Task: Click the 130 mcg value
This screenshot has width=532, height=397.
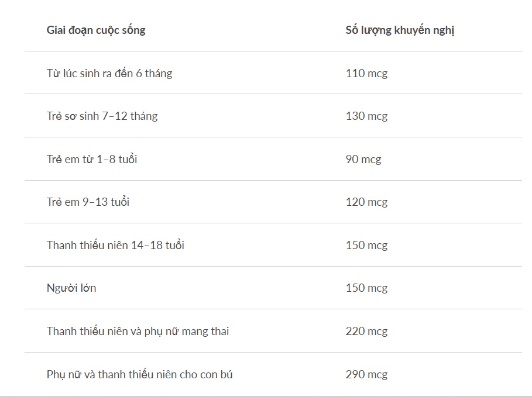Action: click(366, 116)
